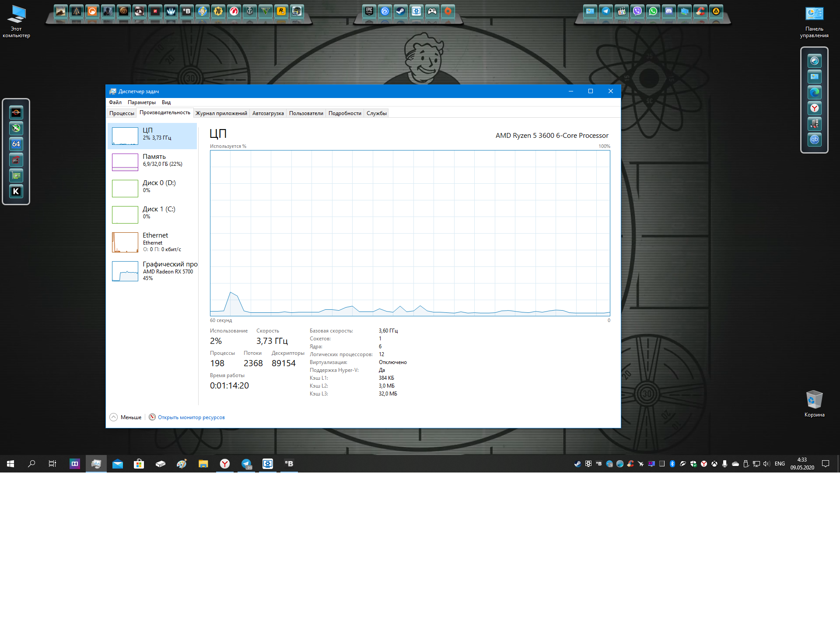Launch GTA V from the game dock

click(266, 11)
